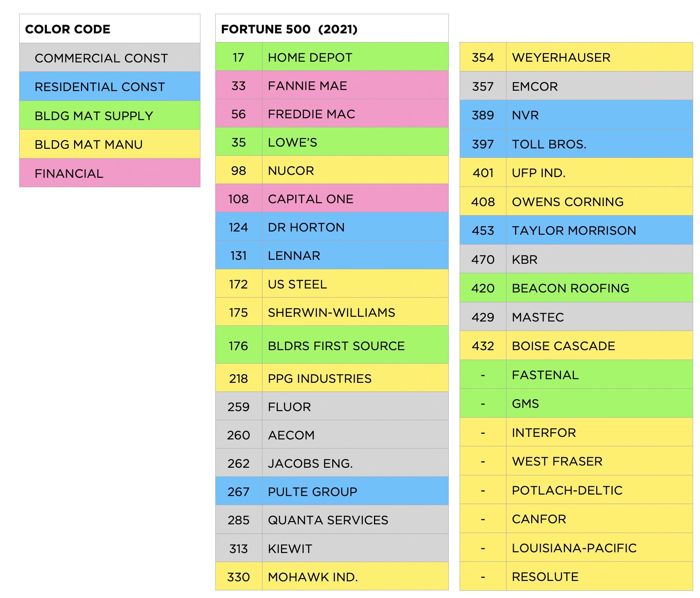
Task: Select rank number 330 cell
Action: 239,576
